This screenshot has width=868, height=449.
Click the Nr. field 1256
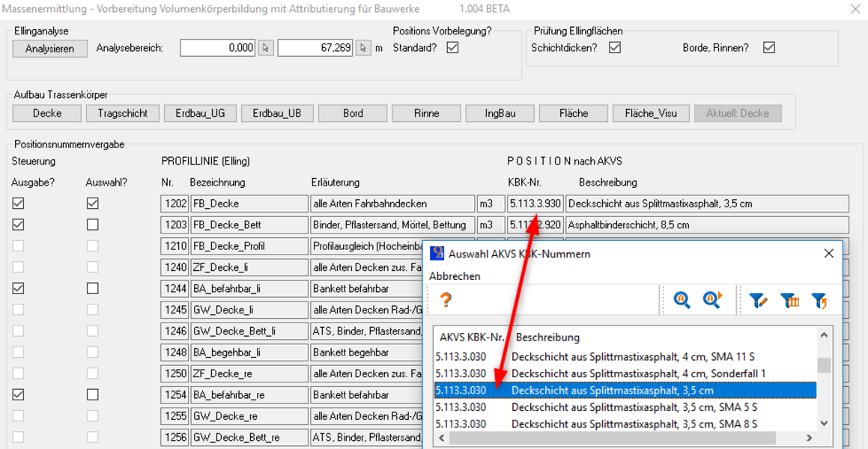(175, 437)
